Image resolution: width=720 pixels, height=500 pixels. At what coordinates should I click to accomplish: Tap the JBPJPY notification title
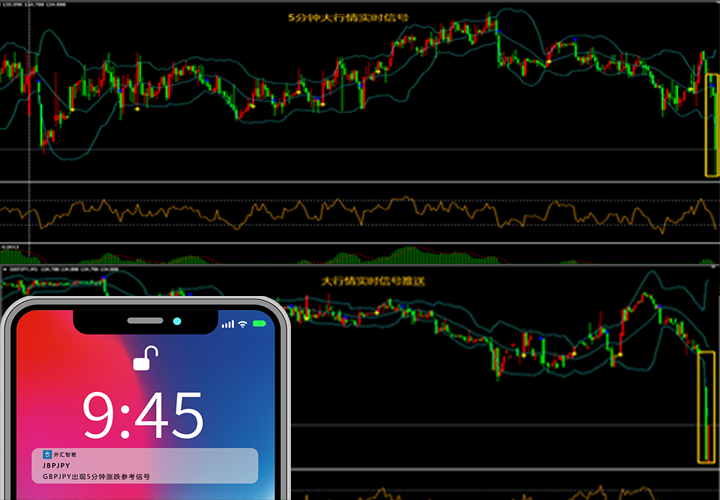[58, 466]
